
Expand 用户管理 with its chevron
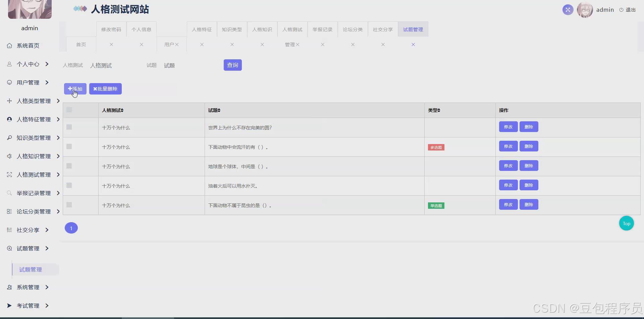[47, 82]
